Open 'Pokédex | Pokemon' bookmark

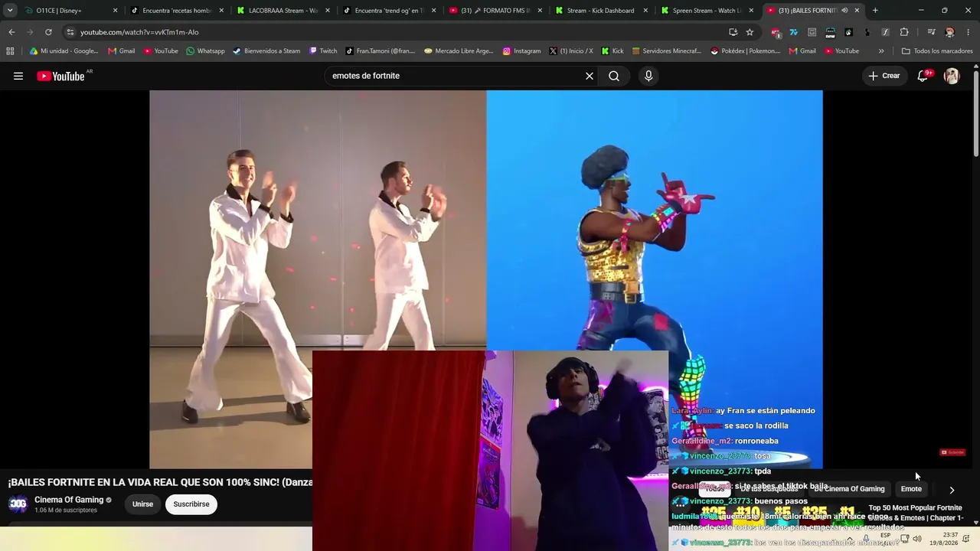pos(746,51)
